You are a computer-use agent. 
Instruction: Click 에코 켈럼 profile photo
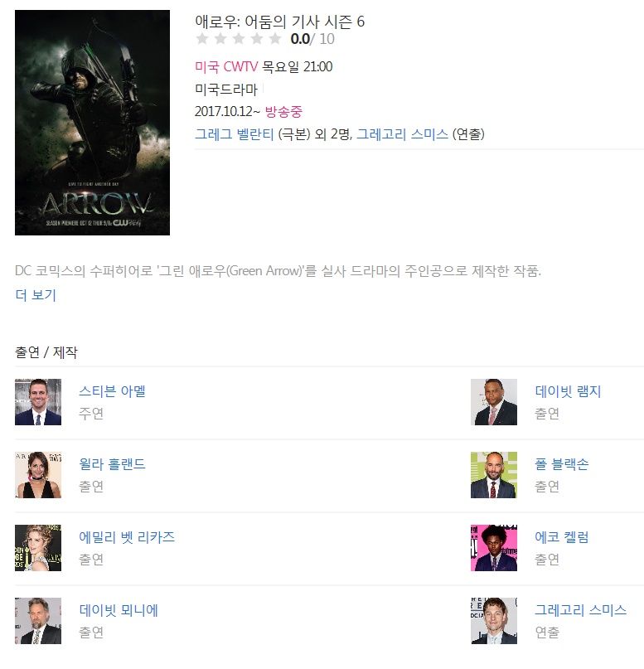pyautogui.click(x=494, y=548)
